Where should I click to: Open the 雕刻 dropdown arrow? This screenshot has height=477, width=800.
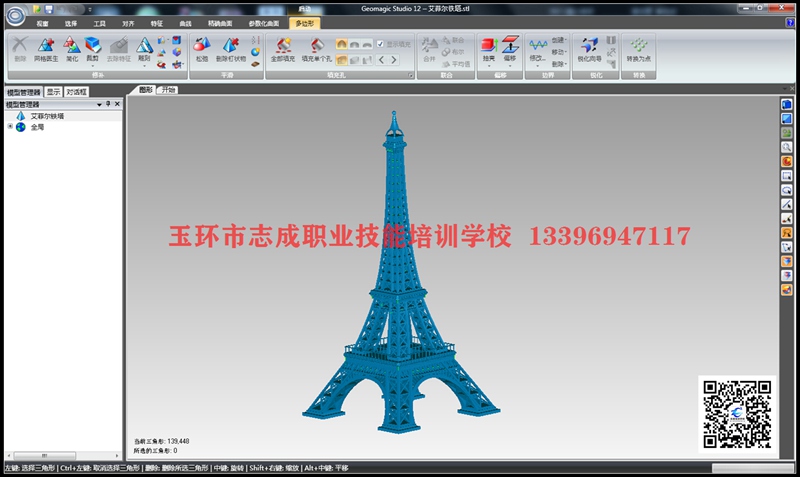[144, 65]
